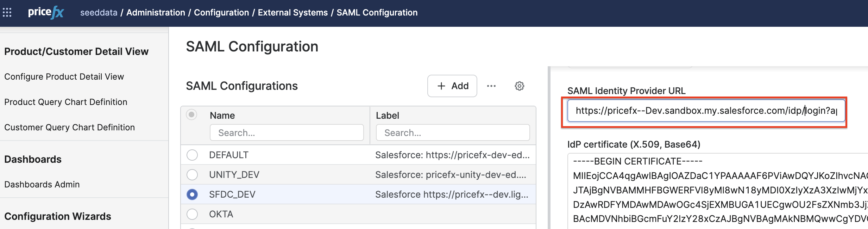The height and width of the screenshot is (229, 868).
Task: Select the DEFAULT radio button
Action: [x=192, y=155]
